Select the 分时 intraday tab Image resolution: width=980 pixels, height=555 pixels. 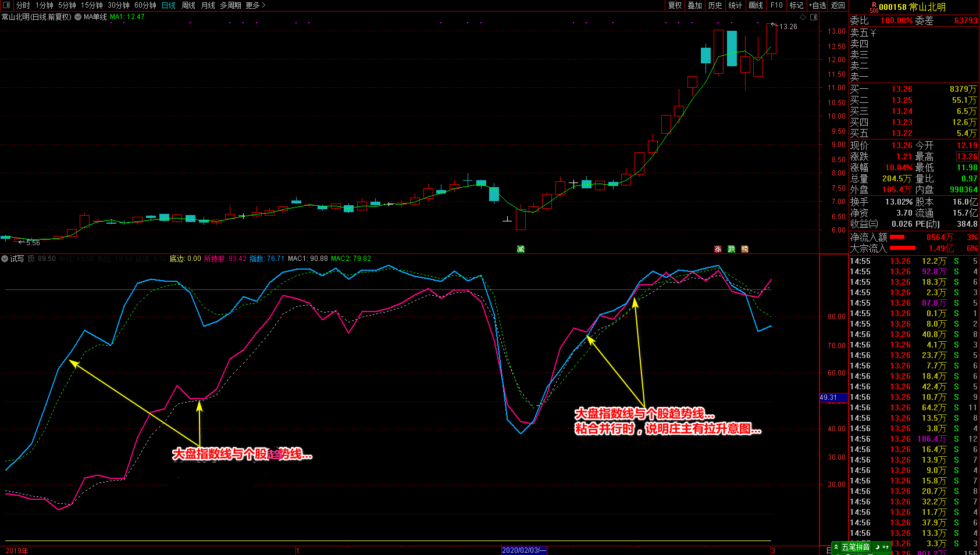pyautogui.click(x=23, y=5)
